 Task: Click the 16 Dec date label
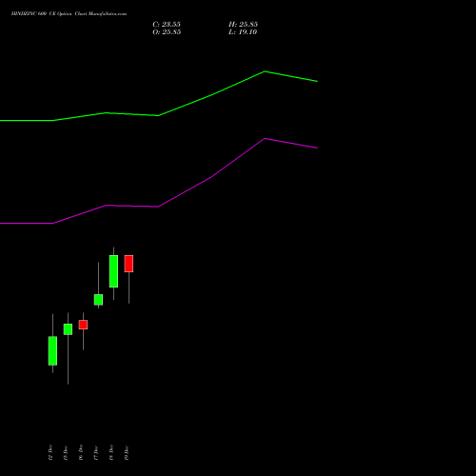tap(81, 452)
